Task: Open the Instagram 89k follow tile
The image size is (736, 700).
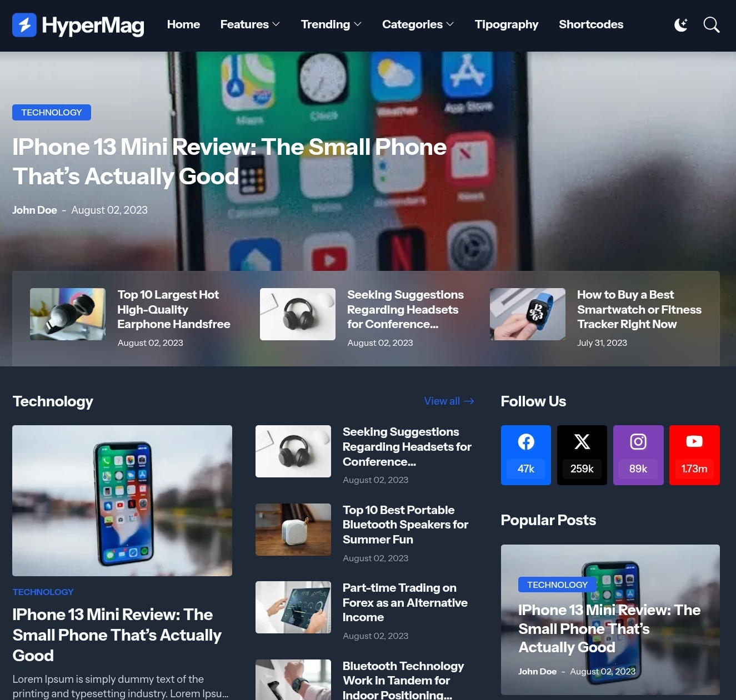Action: (x=638, y=455)
